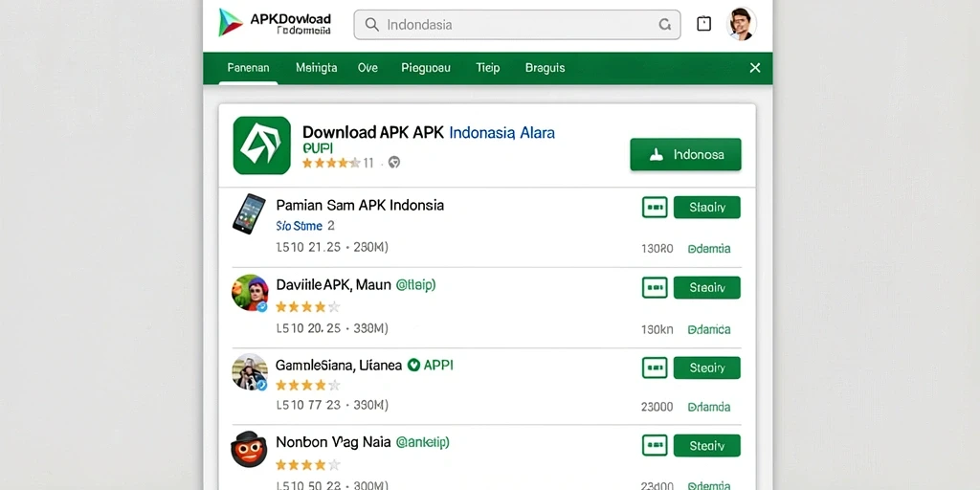Open the user profile avatar
The width and height of the screenshot is (980, 490).
[742, 24]
